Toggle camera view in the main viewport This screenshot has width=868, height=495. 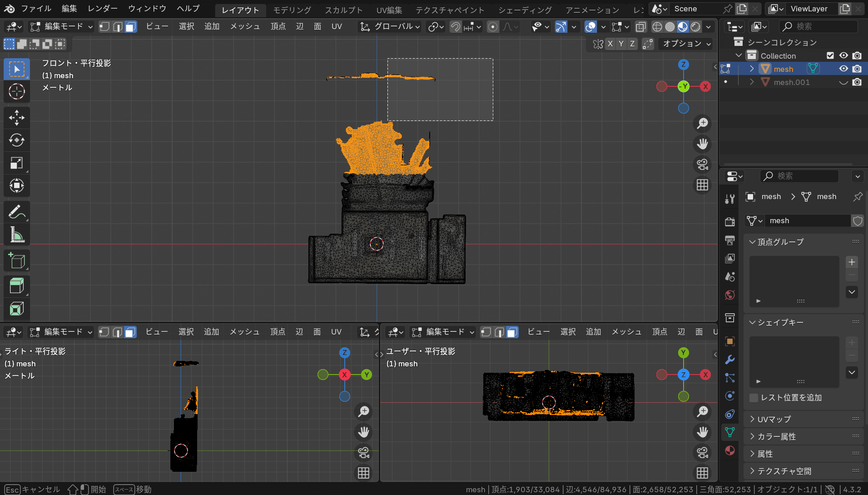702,165
